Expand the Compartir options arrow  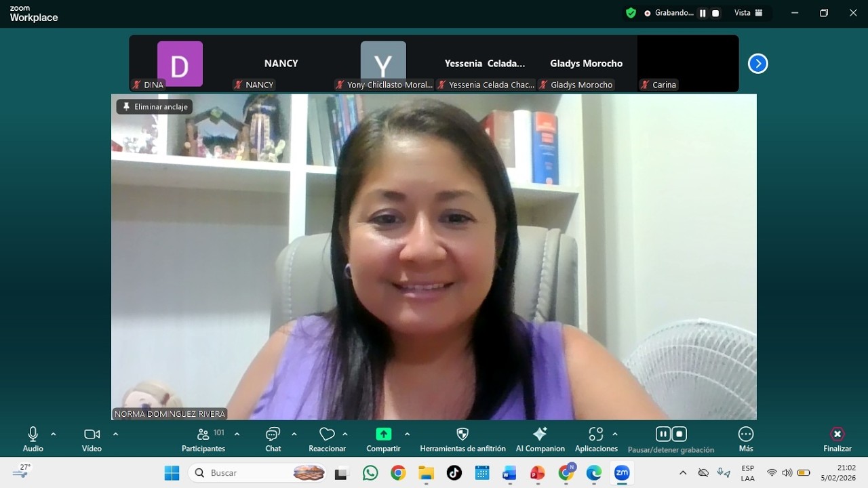point(407,434)
